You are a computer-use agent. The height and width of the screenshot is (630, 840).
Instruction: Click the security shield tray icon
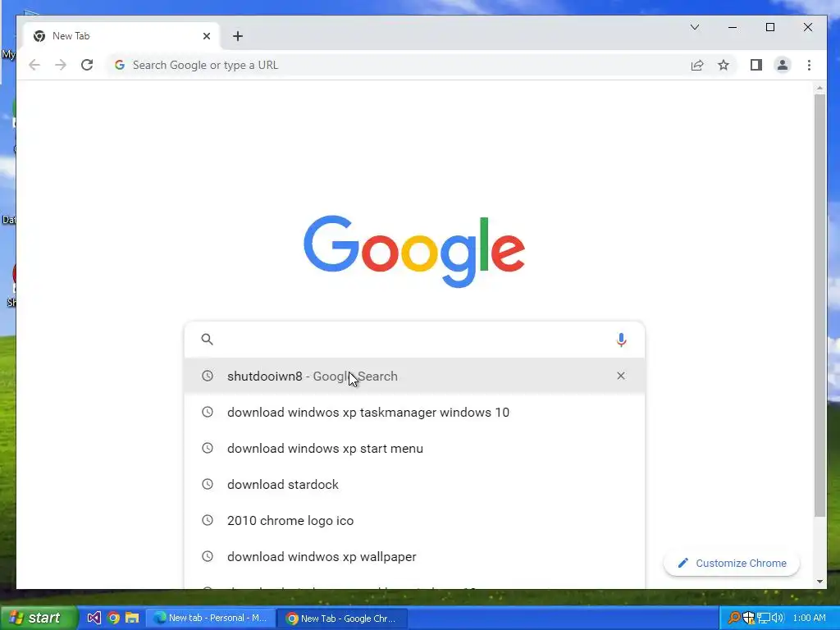(x=748, y=618)
